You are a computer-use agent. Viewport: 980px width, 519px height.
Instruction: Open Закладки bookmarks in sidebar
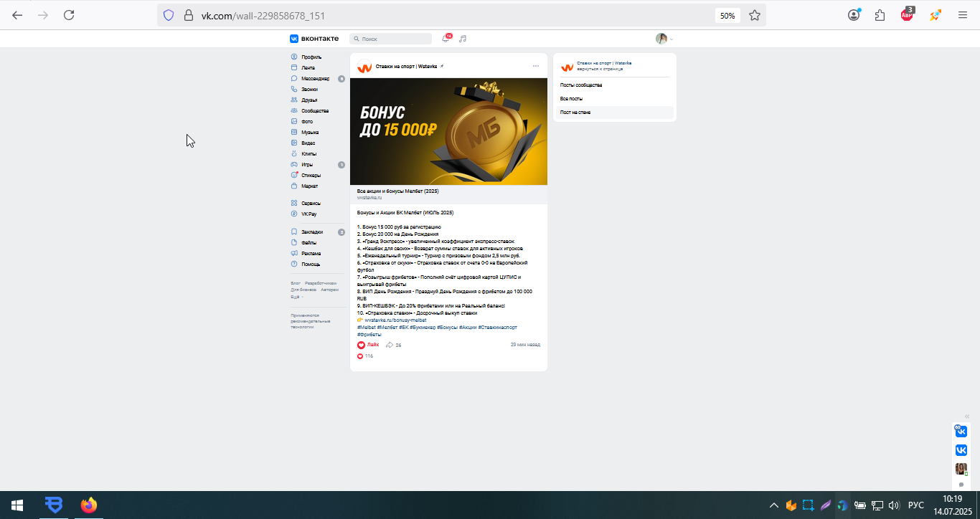312,232
